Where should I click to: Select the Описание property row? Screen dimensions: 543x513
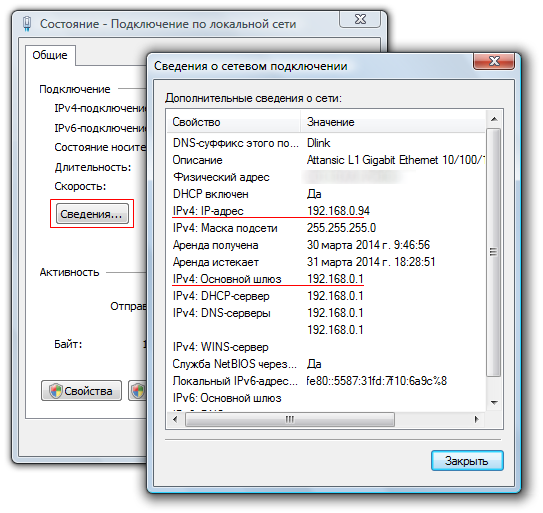(326, 160)
